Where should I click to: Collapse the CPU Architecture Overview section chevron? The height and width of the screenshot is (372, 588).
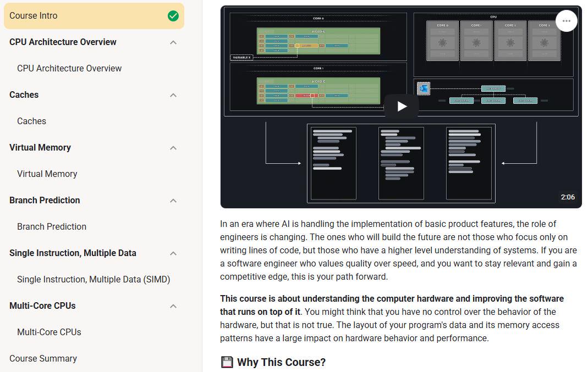point(173,42)
